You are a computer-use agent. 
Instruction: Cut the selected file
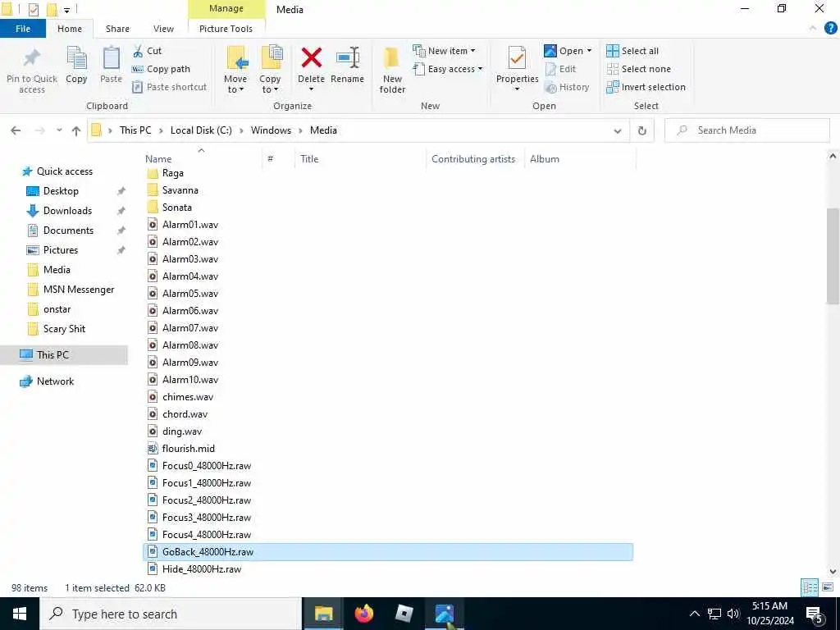148,51
